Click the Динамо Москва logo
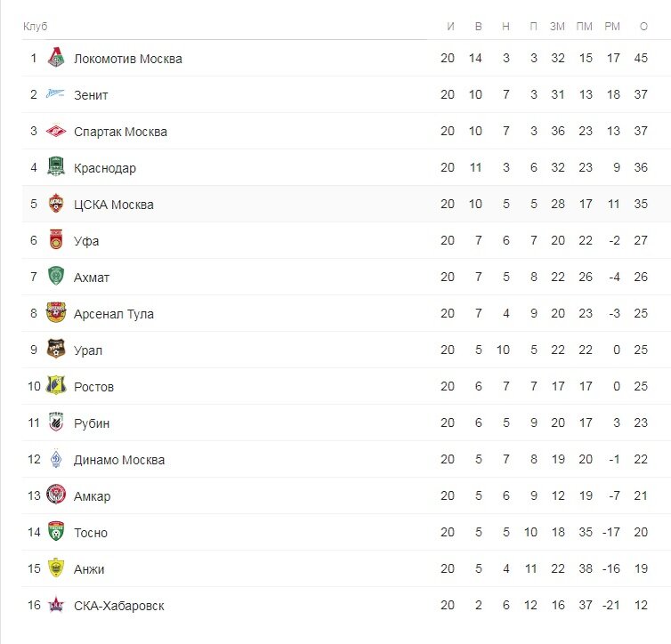Viewport: 671px width, 644px height. [x=56, y=458]
